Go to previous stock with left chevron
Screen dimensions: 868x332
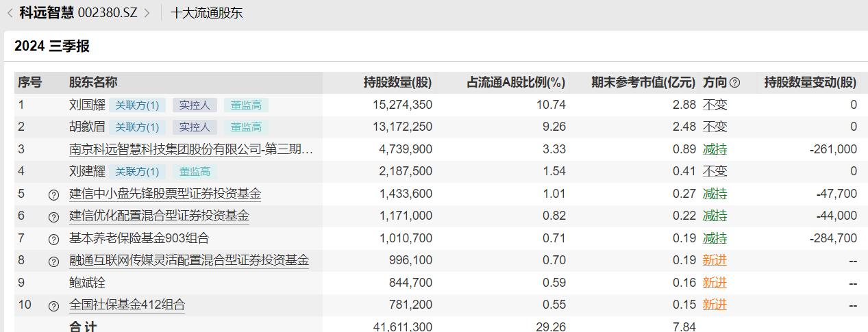10,13
